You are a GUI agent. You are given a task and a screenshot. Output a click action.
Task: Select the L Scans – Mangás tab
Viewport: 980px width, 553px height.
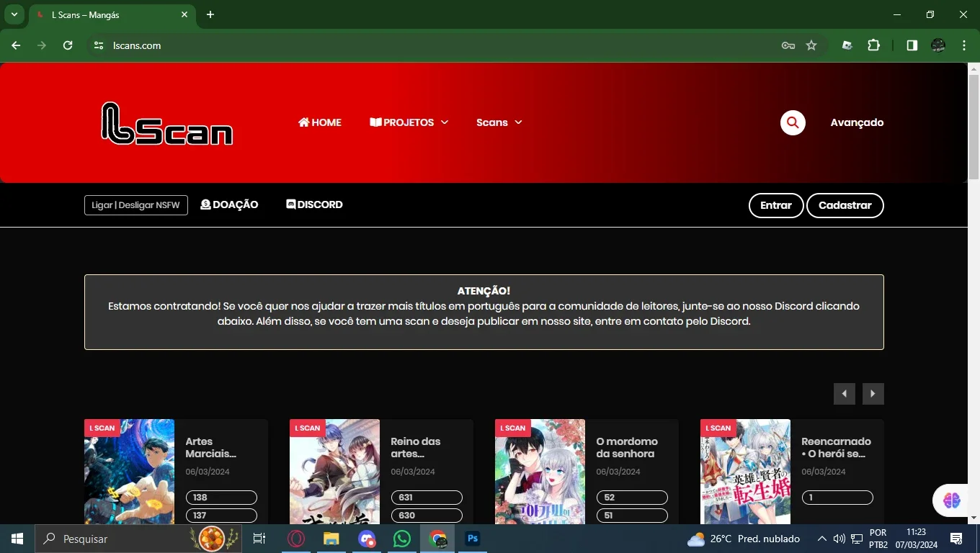point(112,15)
